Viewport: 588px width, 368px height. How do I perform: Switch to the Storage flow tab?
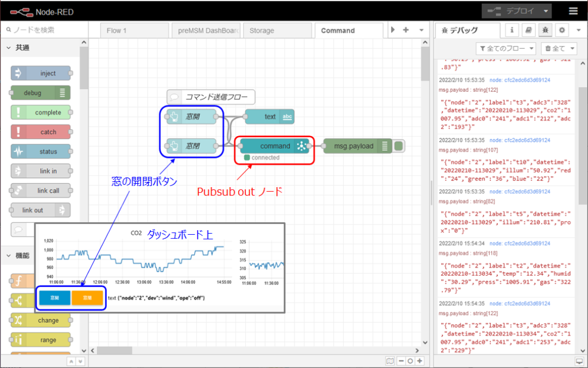[262, 30]
